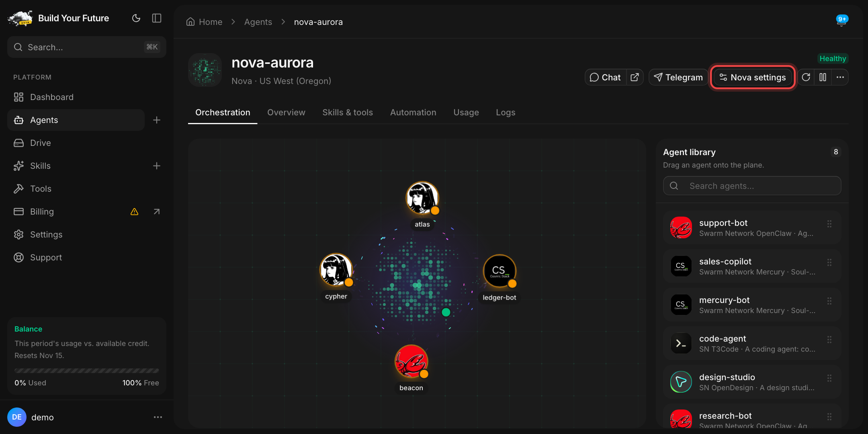Open notifications bell with 9+ badge

(x=841, y=20)
